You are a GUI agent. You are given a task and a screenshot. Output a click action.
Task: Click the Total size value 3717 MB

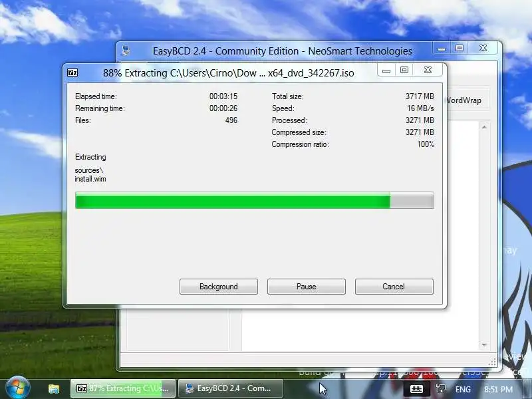pos(420,96)
